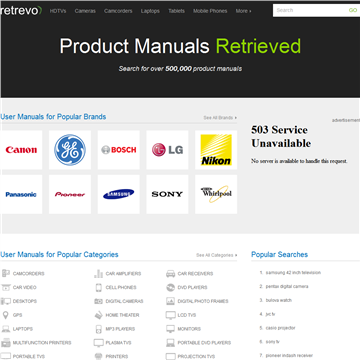Click the Cell Phones icon
360x360 pixels.
(x=98, y=287)
